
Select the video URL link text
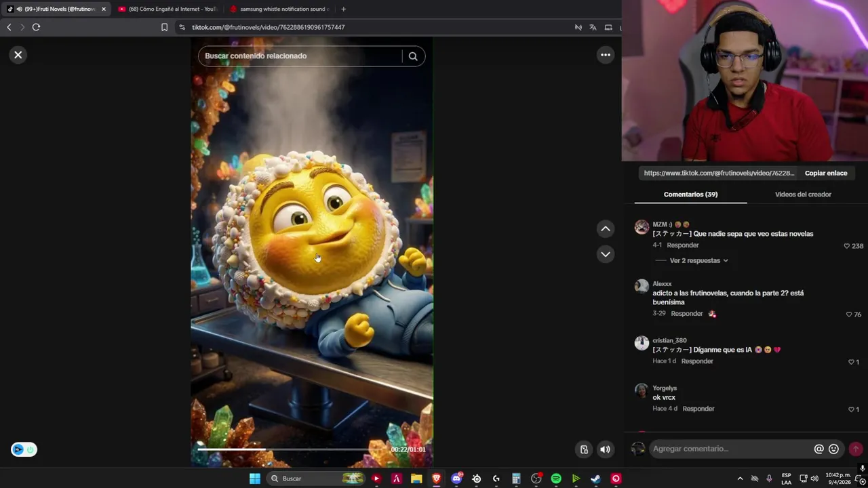point(719,173)
